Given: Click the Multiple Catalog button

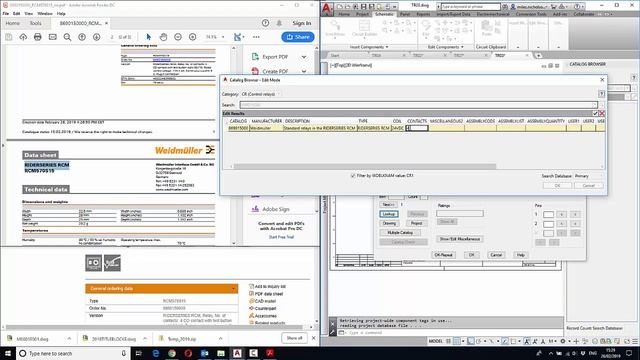Looking at the screenshot, I should (x=400, y=233).
